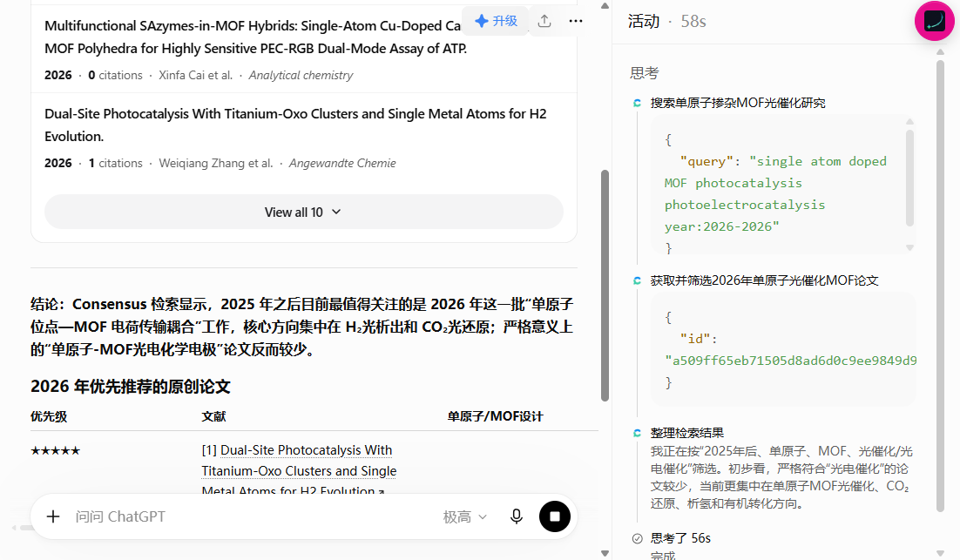Click the 2026 年优先推荐的原创论文 heading
Image resolution: width=960 pixels, height=560 pixels.
(131, 387)
